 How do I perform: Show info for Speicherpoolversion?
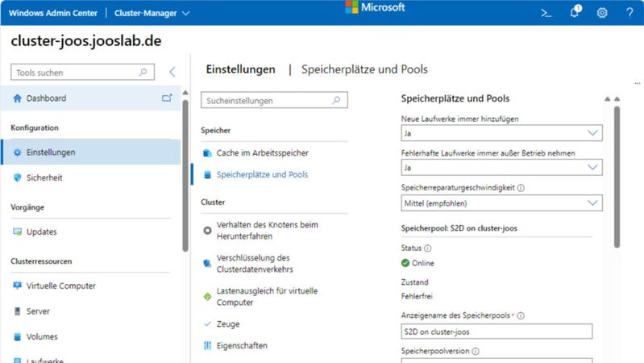coord(476,352)
